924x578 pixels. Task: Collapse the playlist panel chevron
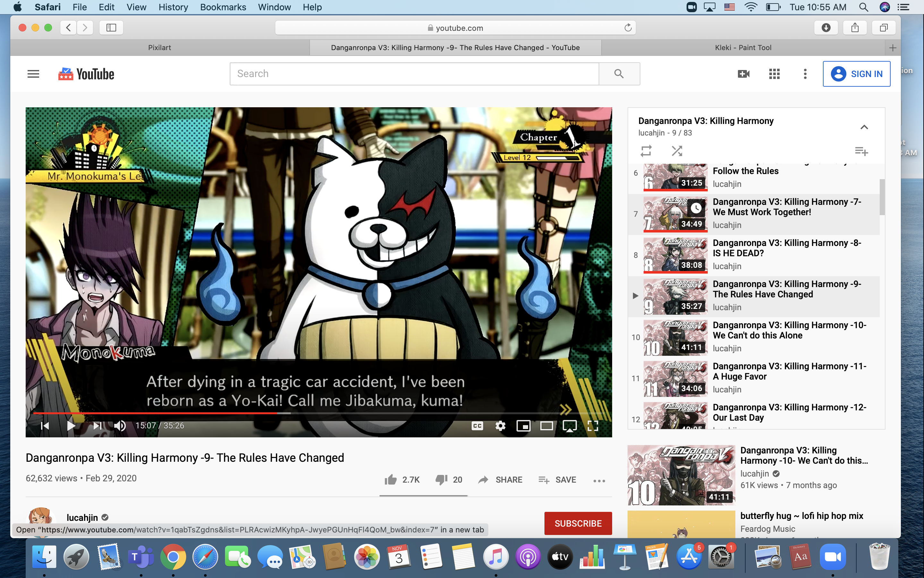(x=864, y=127)
